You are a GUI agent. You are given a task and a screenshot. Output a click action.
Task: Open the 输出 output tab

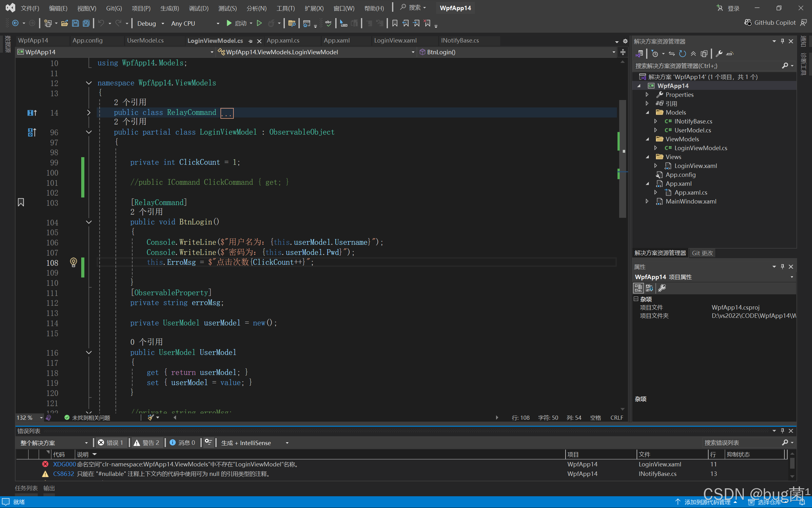click(x=49, y=488)
